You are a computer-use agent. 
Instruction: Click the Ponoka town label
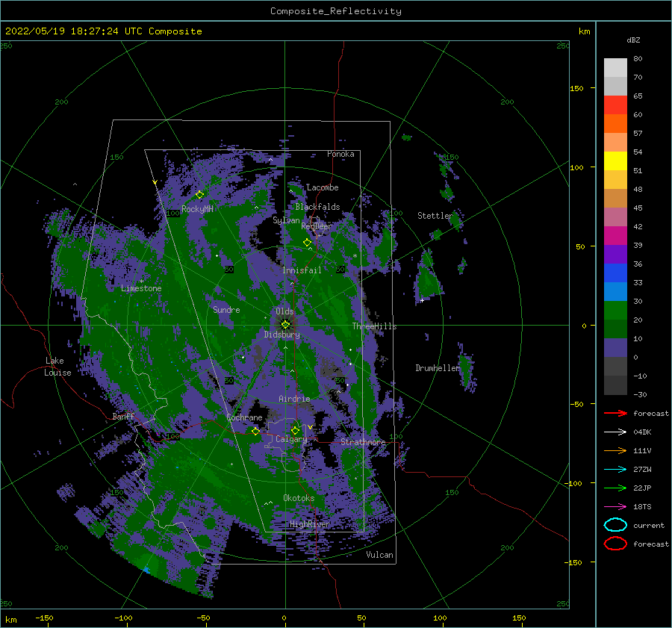click(x=340, y=154)
